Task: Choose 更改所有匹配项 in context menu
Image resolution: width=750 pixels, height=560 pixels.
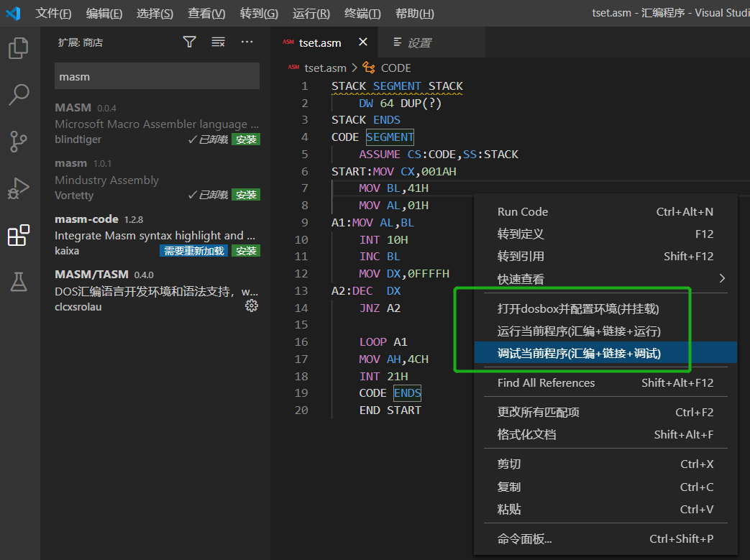Action: 605,412
